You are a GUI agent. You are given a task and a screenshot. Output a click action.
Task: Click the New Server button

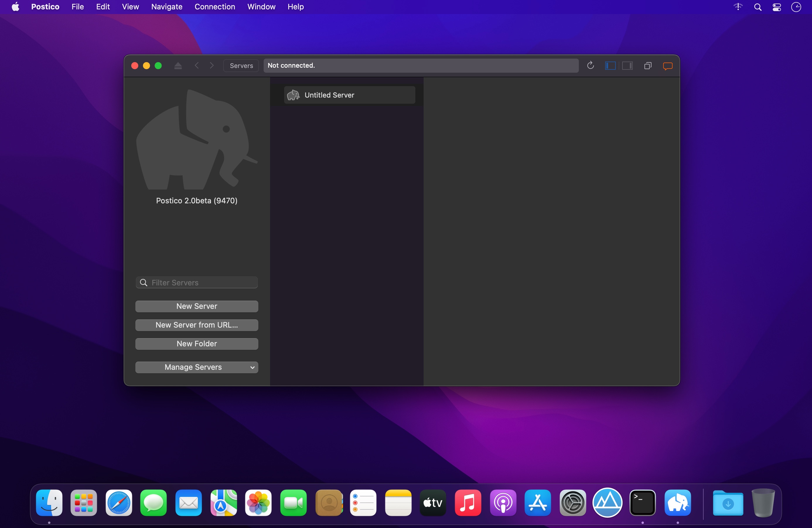(x=197, y=306)
